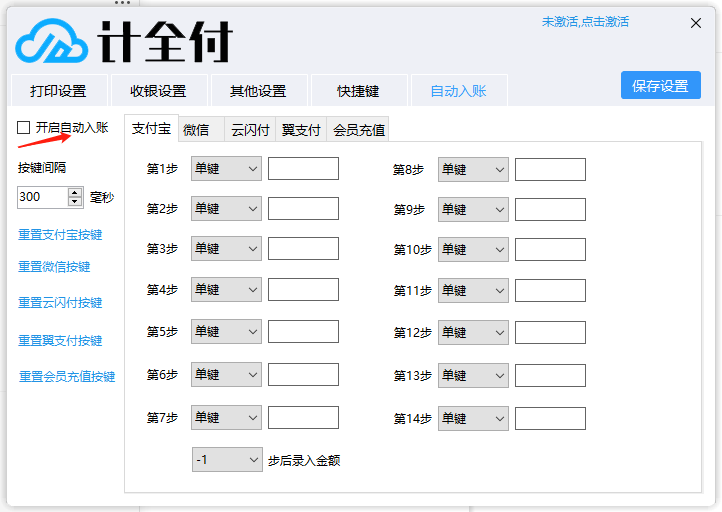Focus the 第7步 key input box

point(303,418)
